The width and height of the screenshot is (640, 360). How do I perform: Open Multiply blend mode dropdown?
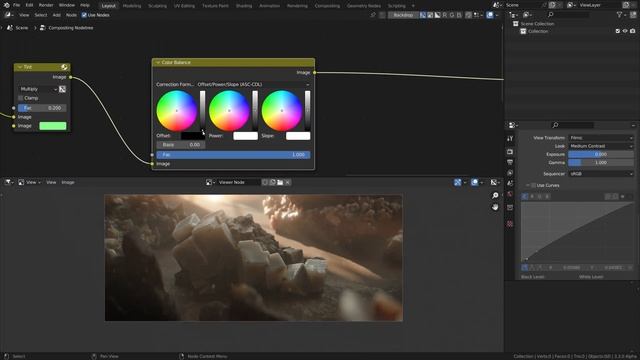(x=38, y=89)
